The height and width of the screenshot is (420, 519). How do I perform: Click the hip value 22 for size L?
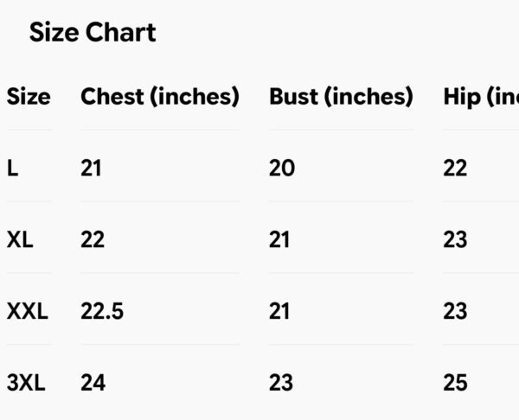point(455,168)
